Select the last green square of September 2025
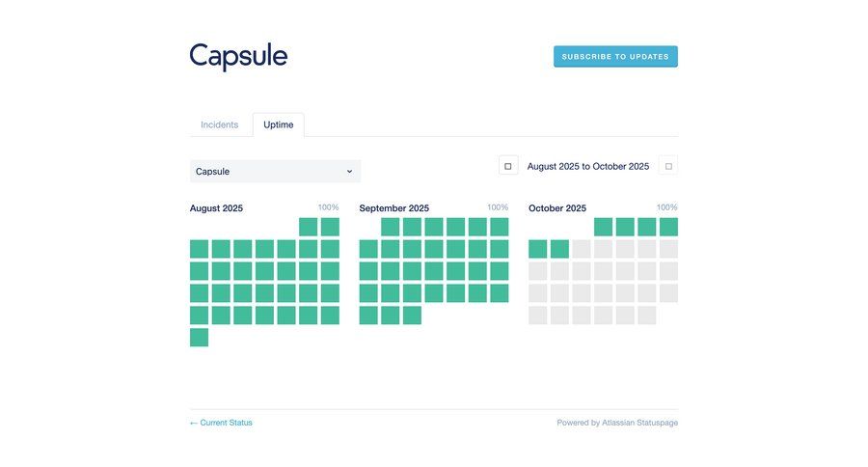 coord(412,316)
